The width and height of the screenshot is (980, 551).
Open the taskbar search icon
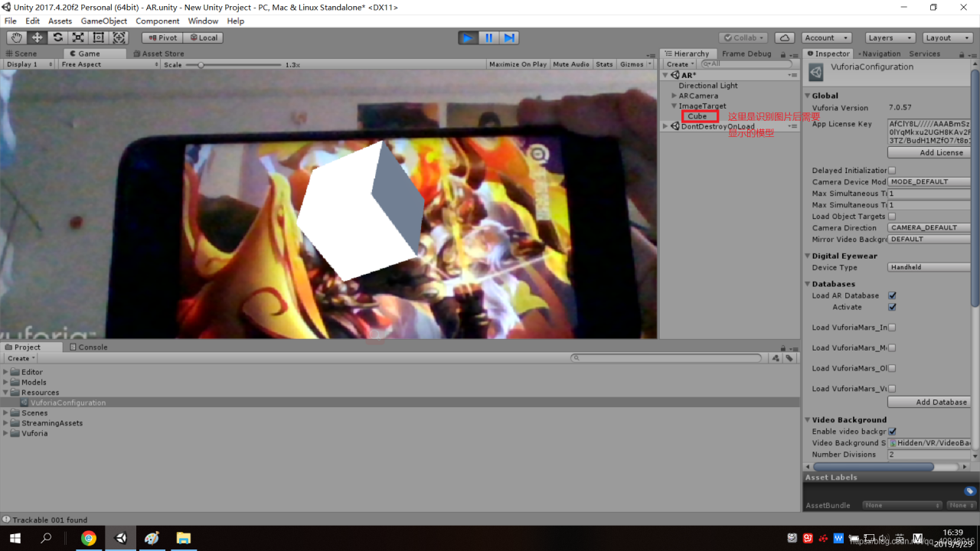[46, 538]
